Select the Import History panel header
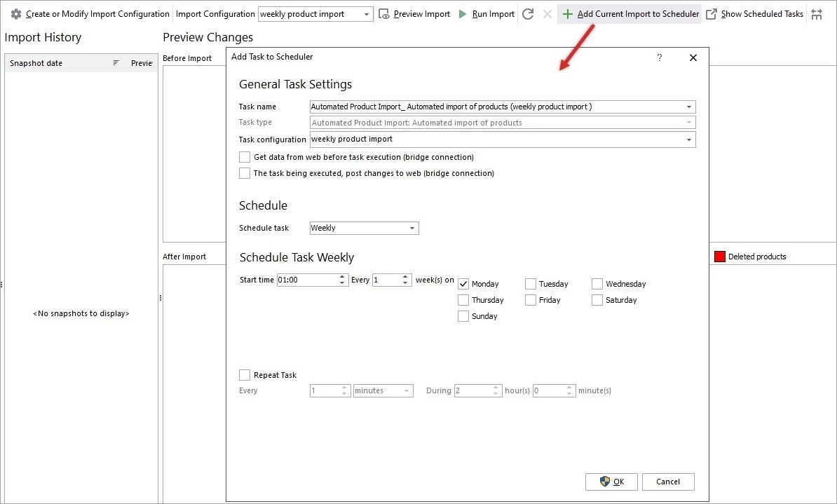Screen dimensions: 837x504 [43, 37]
